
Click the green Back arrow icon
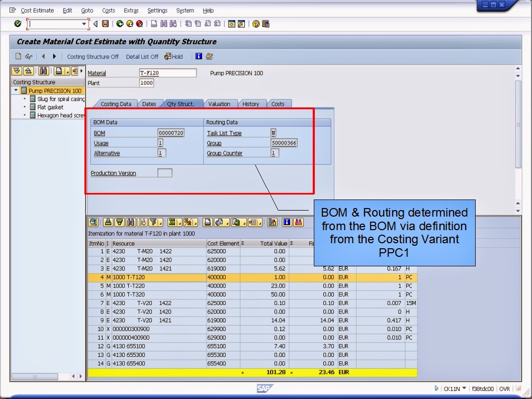point(119,24)
